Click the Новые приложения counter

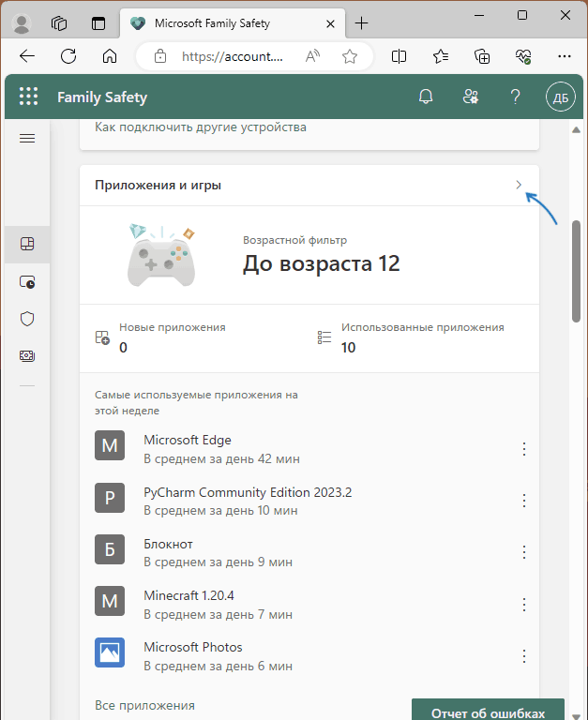click(x=173, y=337)
